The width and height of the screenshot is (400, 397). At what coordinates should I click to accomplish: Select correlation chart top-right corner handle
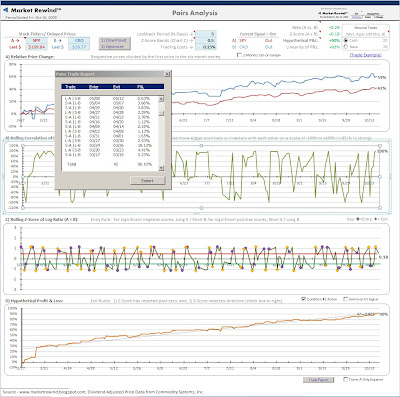380,146
